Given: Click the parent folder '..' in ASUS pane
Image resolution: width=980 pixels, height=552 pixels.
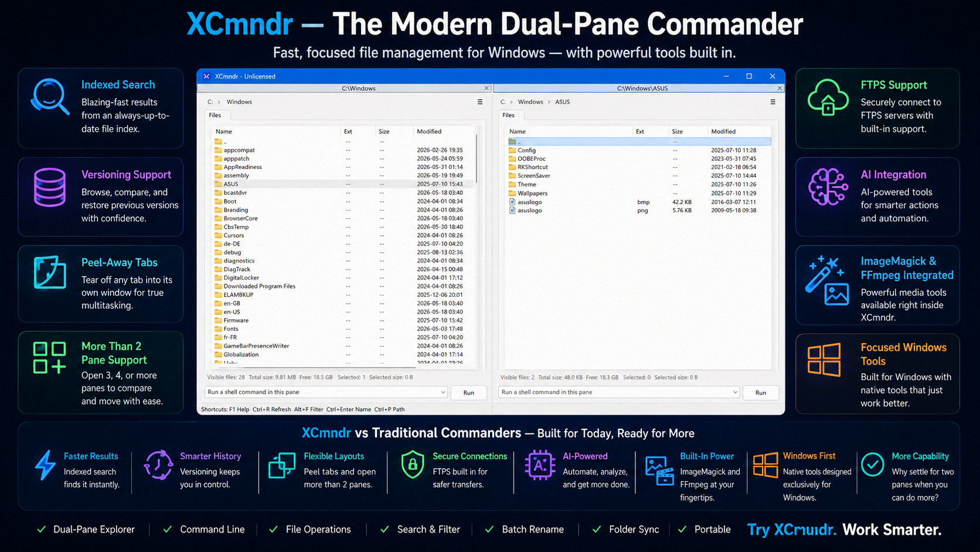Looking at the screenshot, I should 639,141.
